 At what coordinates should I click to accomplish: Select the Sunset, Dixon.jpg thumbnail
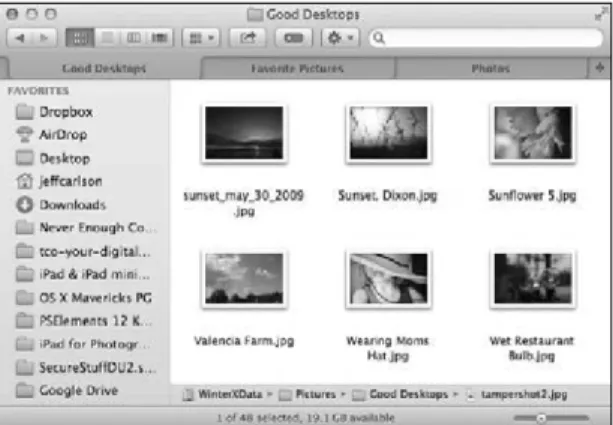click(388, 133)
